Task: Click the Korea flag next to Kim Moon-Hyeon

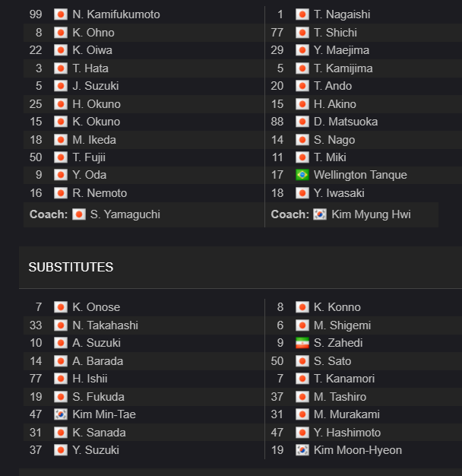Action: [302, 450]
